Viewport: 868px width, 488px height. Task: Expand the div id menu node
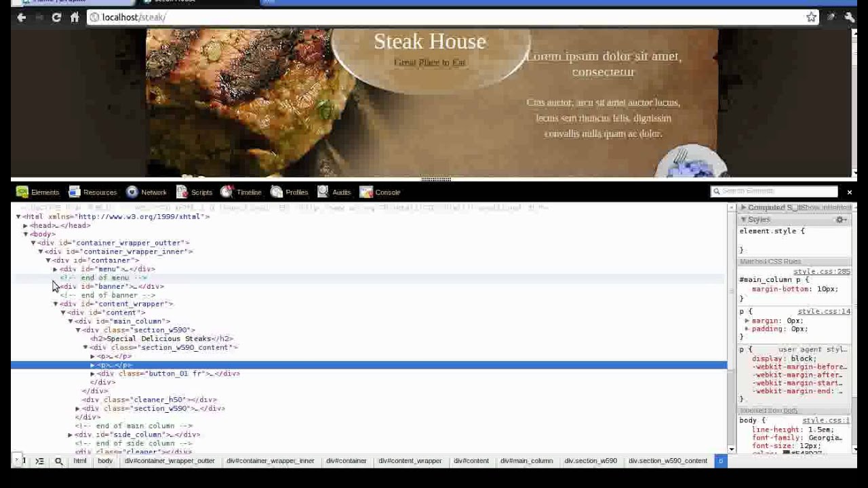56,269
